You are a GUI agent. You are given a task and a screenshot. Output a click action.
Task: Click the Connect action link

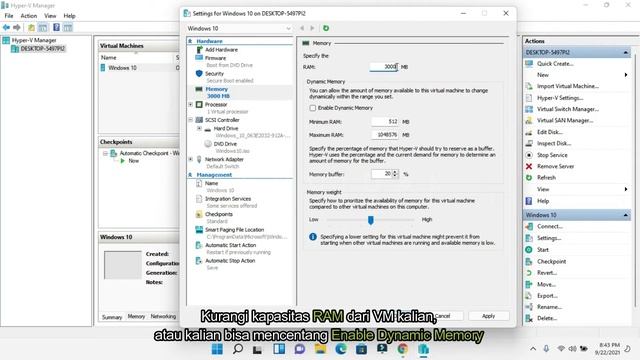coord(549,226)
